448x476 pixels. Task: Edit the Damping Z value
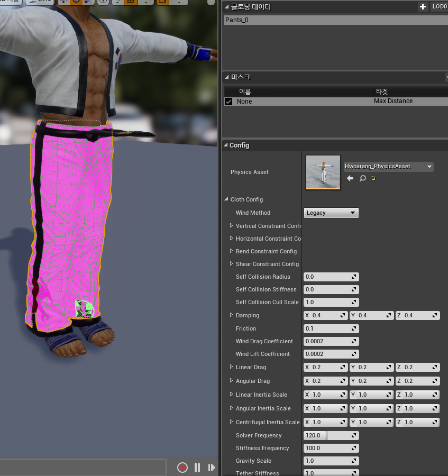[x=418, y=315]
